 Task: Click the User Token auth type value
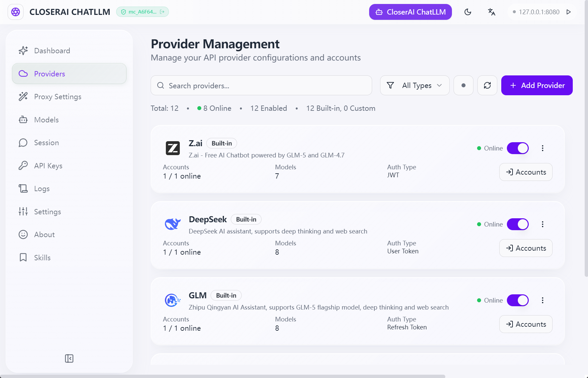coord(403,251)
